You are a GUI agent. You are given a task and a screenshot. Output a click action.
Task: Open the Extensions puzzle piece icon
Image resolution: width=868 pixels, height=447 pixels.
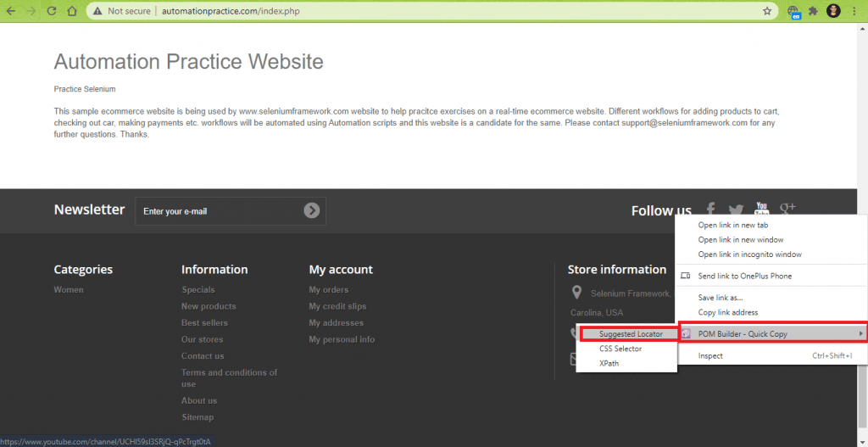[814, 11]
